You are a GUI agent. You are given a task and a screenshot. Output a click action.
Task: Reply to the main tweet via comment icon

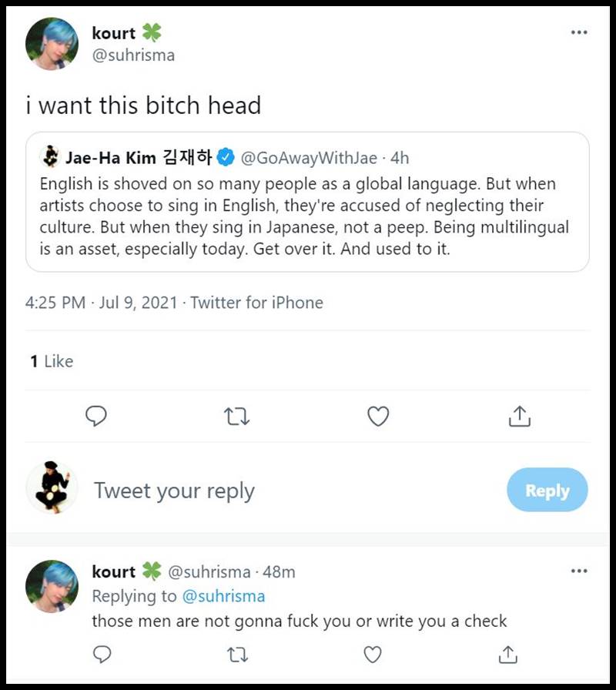click(x=95, y=417)
